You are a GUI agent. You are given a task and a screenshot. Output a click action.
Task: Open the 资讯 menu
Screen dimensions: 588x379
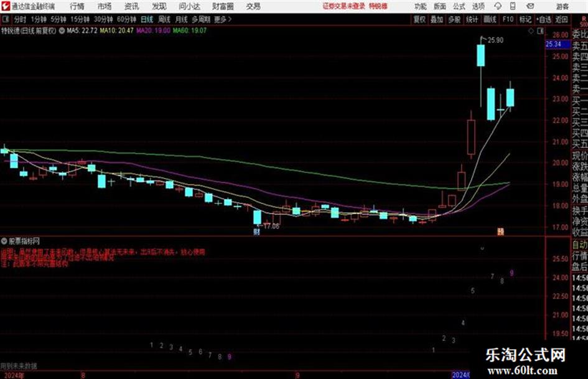click(x=132, y=6)
